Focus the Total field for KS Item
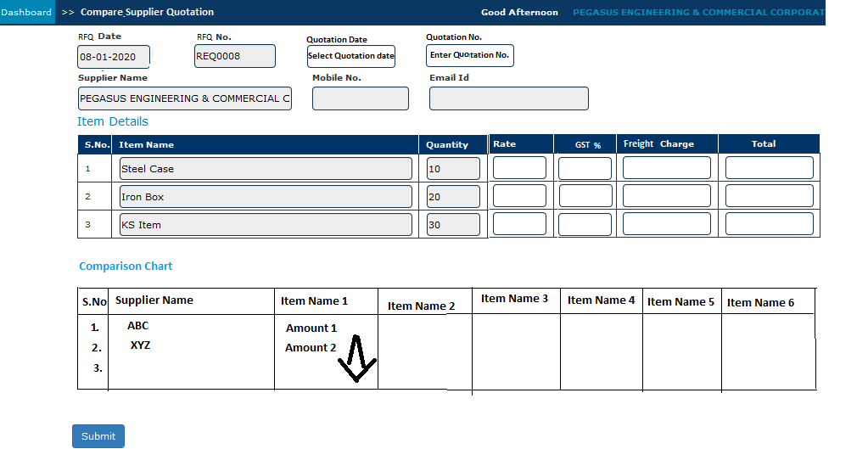This screenshot has height=449, width=868. click(x=770, y=224)
